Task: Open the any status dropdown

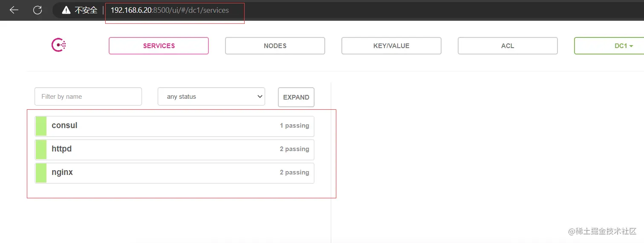Action: (x=211, y=97)
